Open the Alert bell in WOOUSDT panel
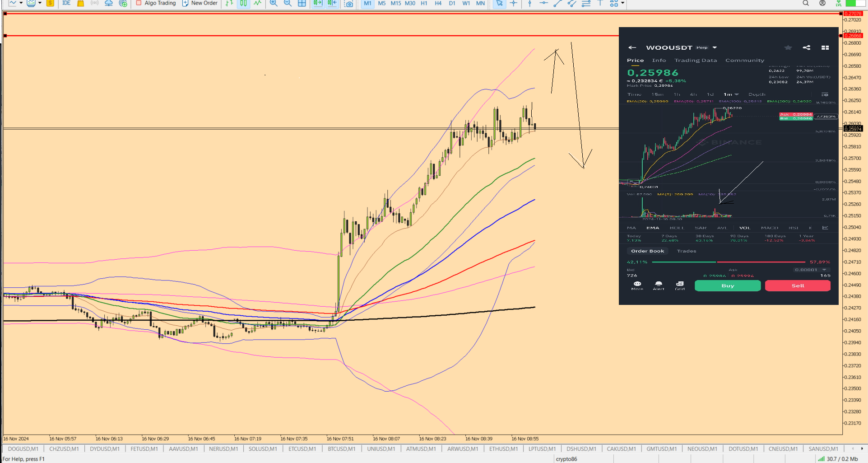Viewport: 868px width, 463px height. pos(659,285)
